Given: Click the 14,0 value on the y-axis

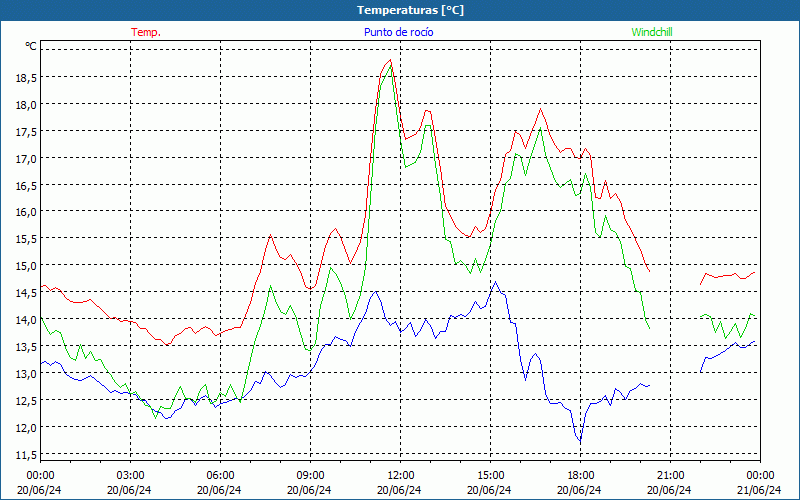Looking at the screenshot, I should pos(26,320).
